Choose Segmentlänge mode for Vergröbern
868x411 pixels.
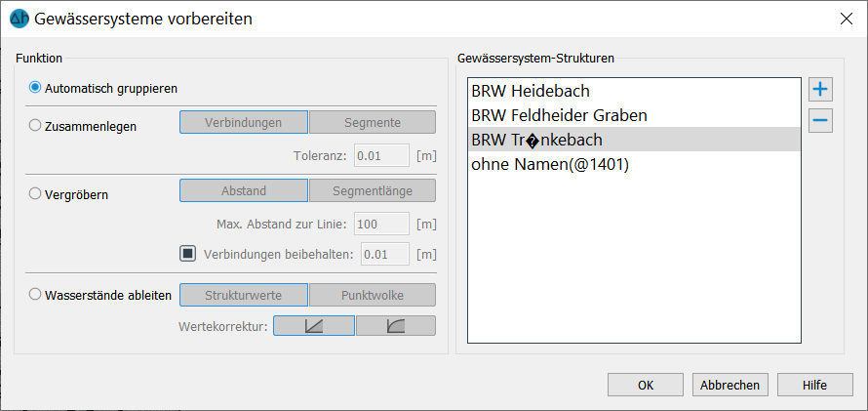[372, 190]
